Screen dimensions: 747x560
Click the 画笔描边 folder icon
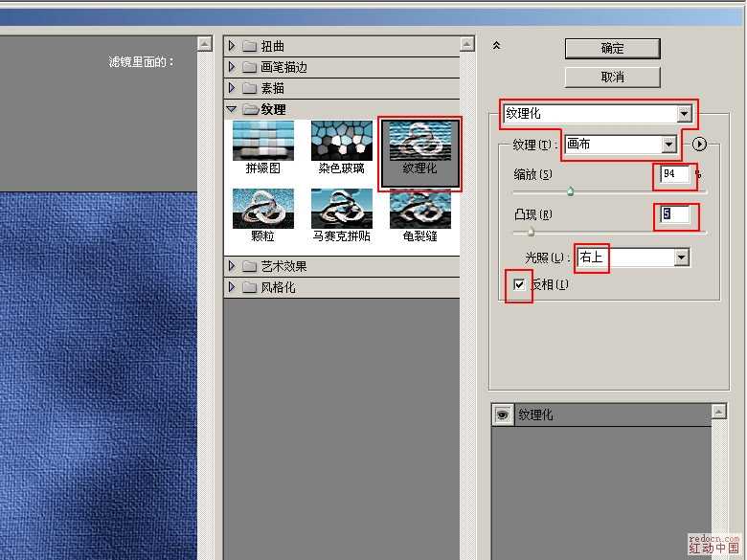[x=250, y=67]
